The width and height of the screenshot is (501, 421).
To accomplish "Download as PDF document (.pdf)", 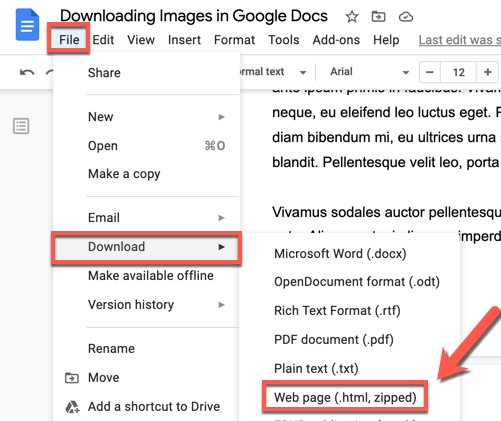I will [x=349, y=340].
